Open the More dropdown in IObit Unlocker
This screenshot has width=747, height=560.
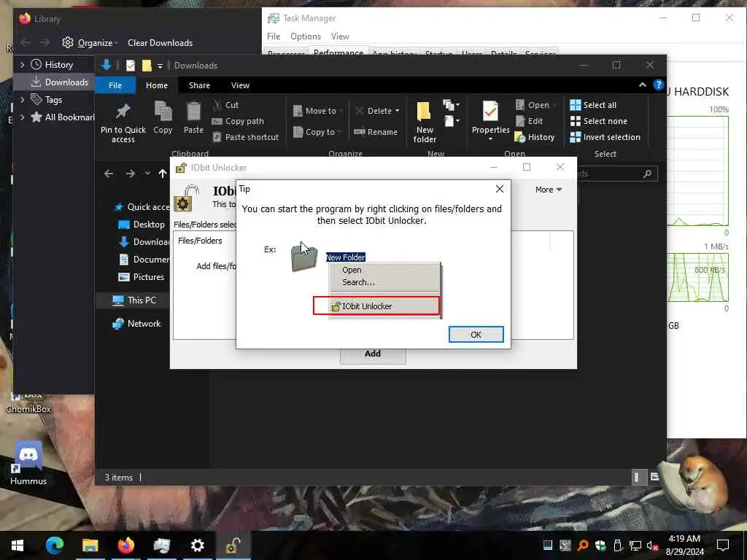549,190
